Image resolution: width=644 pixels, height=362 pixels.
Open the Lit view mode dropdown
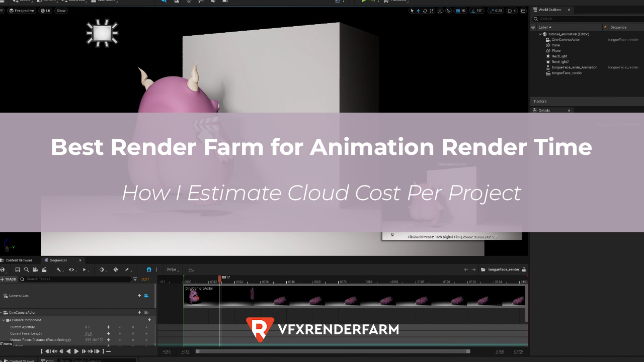tap(45, 11)
